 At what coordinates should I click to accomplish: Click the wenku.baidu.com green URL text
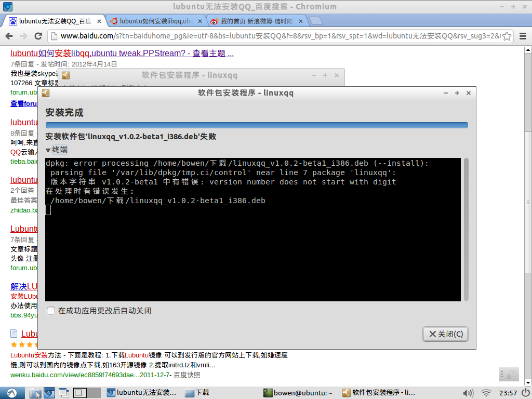click(90, 375)
